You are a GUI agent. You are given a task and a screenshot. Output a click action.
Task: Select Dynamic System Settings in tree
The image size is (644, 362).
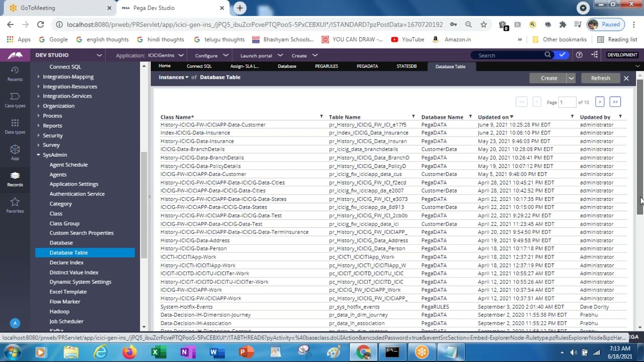[80, 282]
